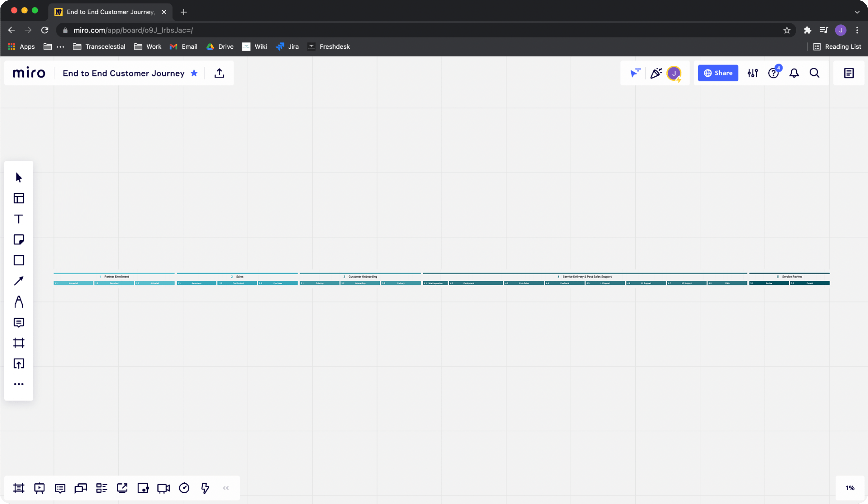This screenshot has width=868, height=504.
Task: Open board settings sliders icon
Action: point(752,73)
